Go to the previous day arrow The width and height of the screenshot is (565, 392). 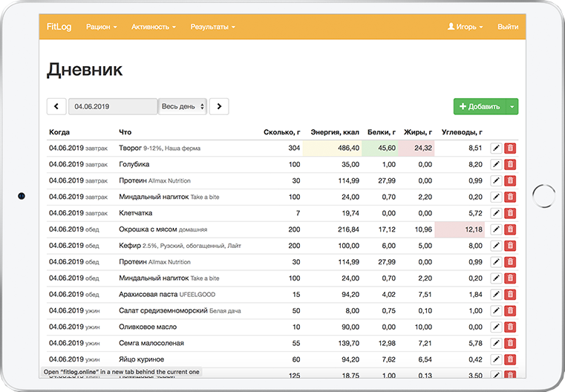click(x=56, y=107)
